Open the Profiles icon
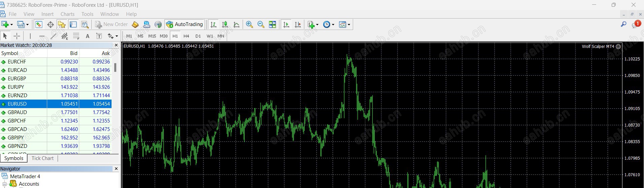This screenshot has width=644, height=188. point(21,24)
